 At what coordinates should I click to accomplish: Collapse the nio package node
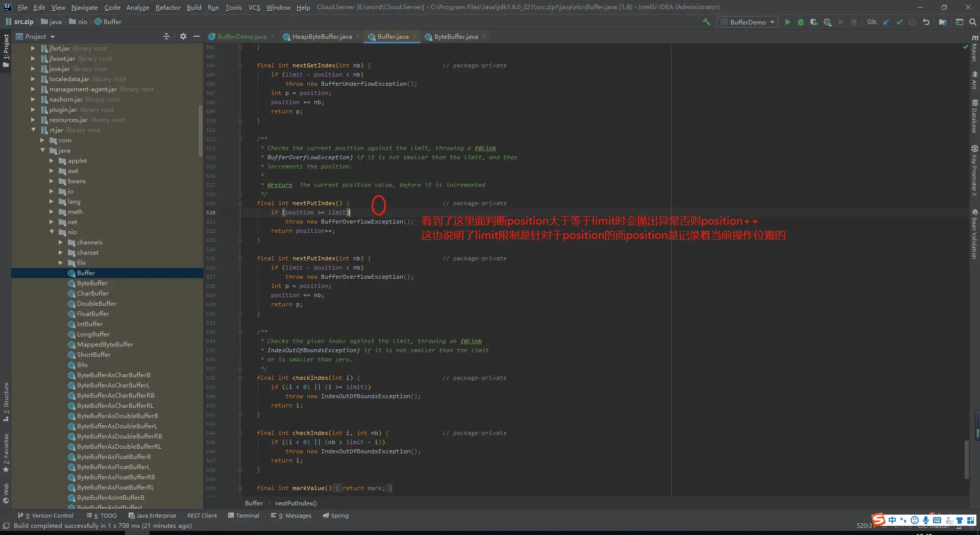[52, 232]
